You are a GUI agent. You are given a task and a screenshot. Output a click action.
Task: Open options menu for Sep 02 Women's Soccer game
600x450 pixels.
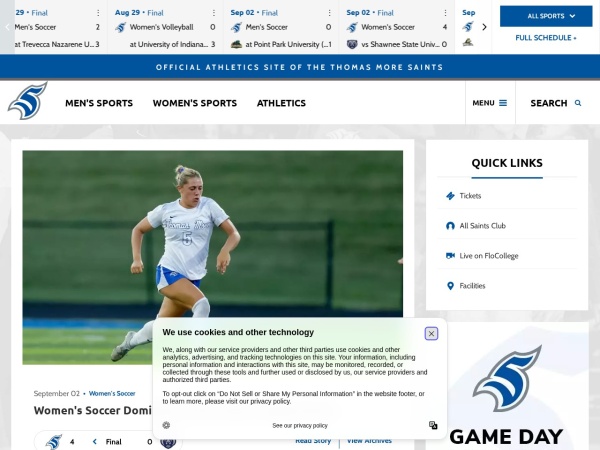(x=445, y=13)
